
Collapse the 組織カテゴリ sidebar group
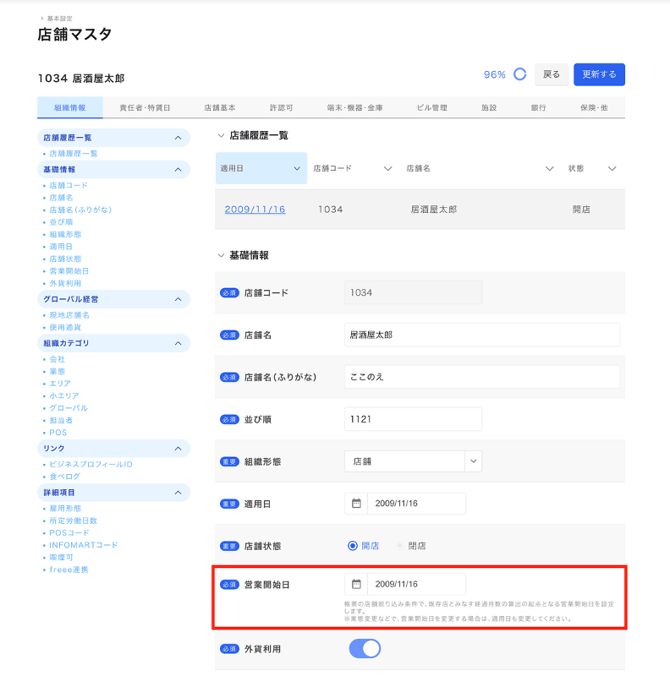tap(178, 343)
